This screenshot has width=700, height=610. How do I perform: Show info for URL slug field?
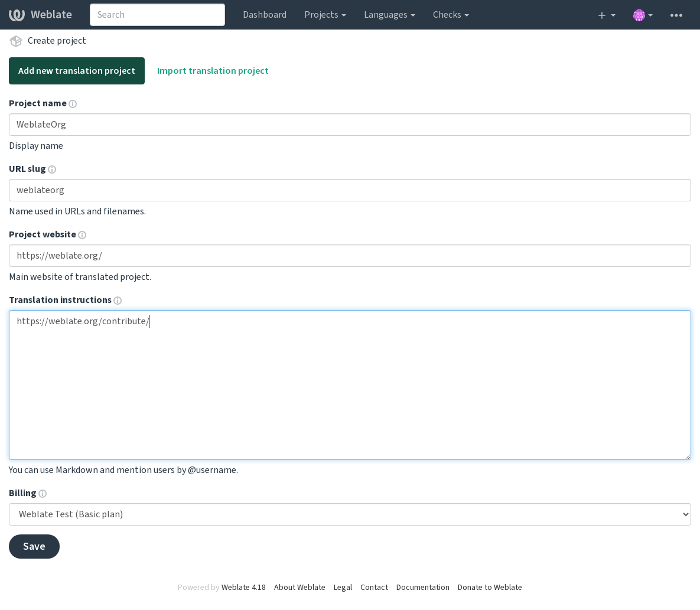pyautogui.click(x=52, y=169)
